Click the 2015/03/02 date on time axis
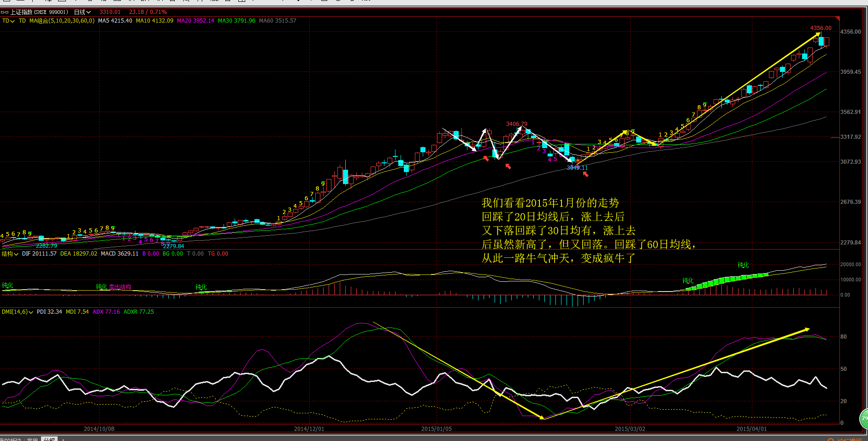 pos(630,429)
